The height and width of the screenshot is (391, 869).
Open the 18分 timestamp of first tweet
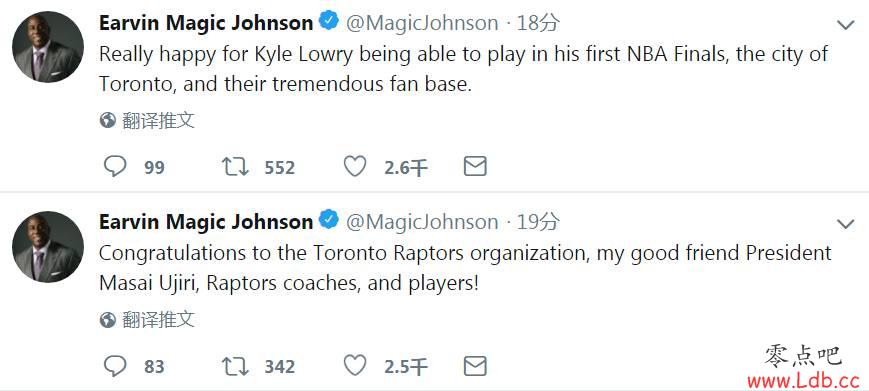coord(538,23)
